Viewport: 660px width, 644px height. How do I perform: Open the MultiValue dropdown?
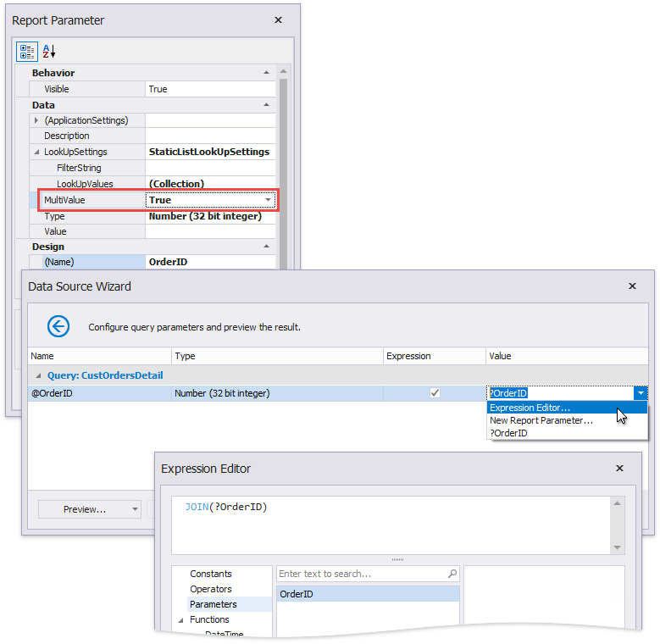point(268,200)
